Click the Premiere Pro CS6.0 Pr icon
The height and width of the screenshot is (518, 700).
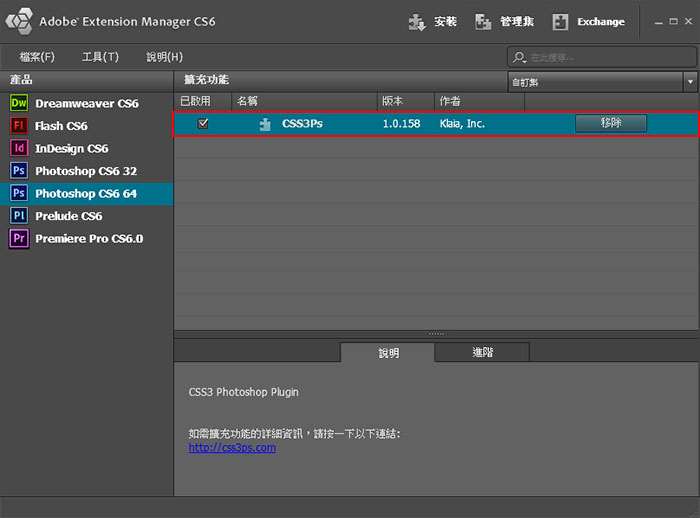pyautogui.click(x=19, y=238)
